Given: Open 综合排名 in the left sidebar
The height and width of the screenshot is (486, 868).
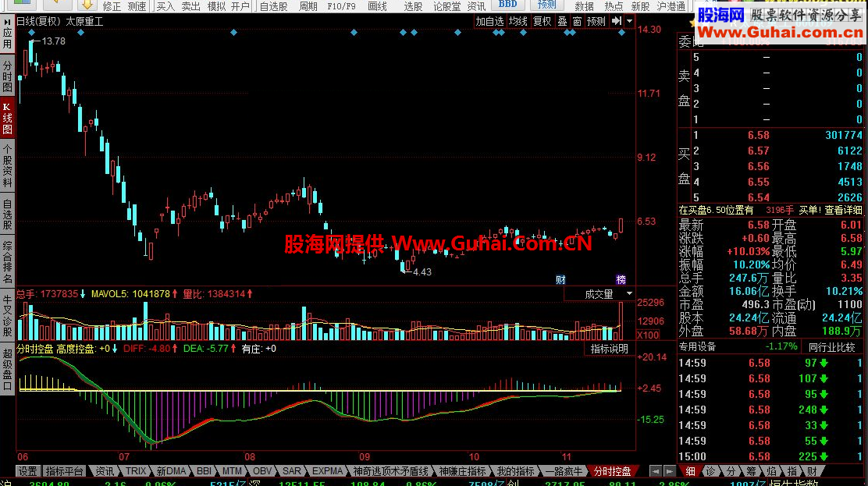Looking at the screenshot, I should click(x=7, y=261).
